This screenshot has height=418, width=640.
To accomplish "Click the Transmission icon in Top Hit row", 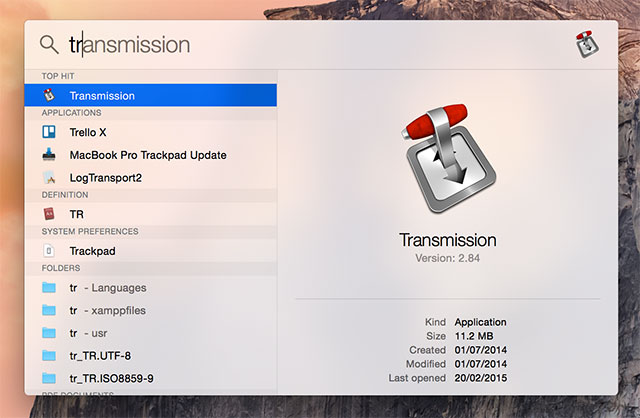I will point(49,96).
